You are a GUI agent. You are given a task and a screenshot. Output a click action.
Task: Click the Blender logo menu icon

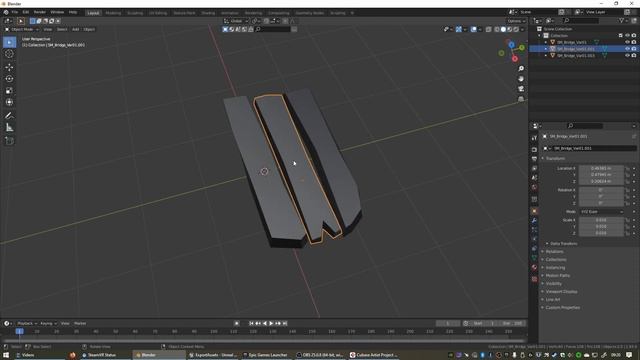[x=6, y=12]
